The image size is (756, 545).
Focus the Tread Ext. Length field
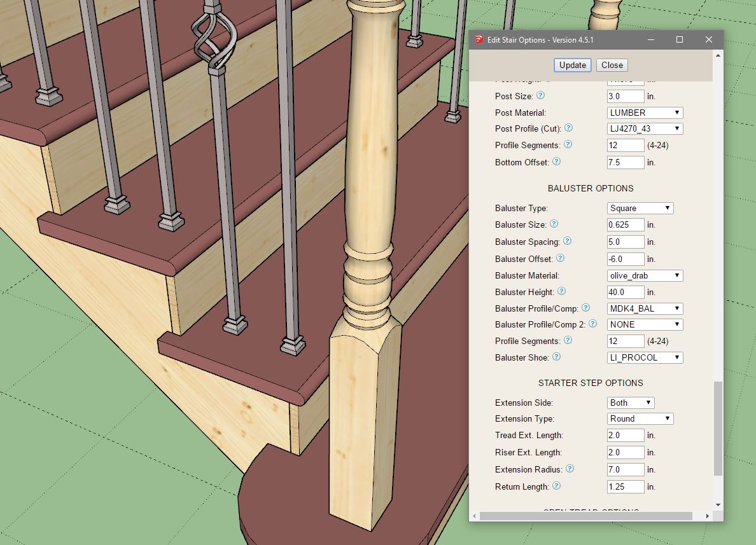tap(626, 436)
